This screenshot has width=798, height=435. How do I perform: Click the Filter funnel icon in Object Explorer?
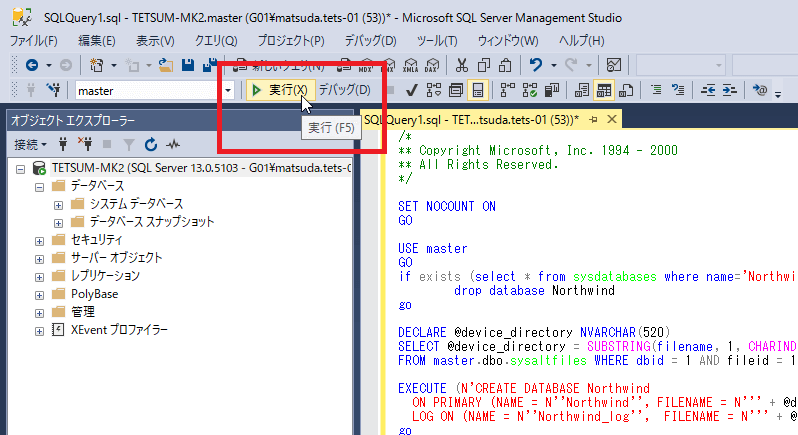pyautogui.click(x=128, y=144)
